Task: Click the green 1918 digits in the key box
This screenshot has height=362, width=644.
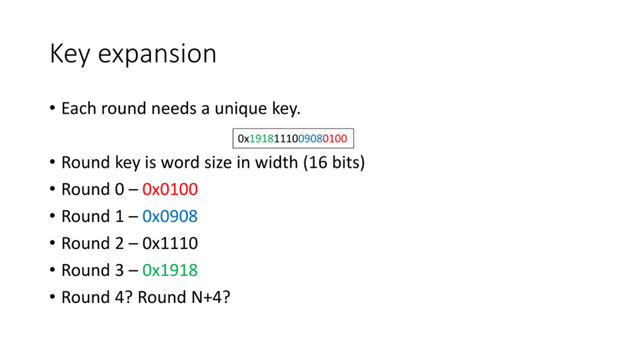Action: [x=261, y=139]
